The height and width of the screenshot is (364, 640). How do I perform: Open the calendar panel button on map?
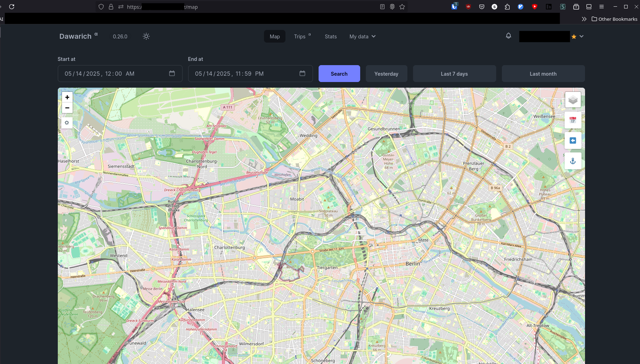tap(573, 120)
